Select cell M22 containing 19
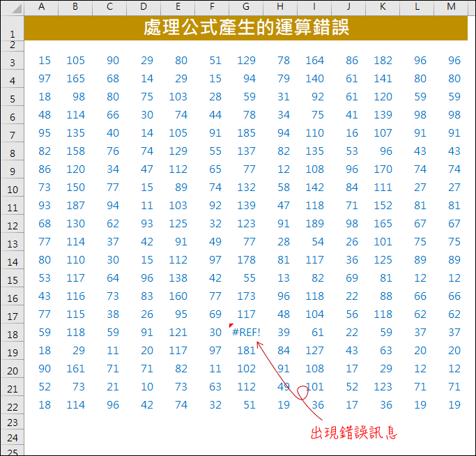Viewport: 476px width, 456px height. click(x=451, y=405)
